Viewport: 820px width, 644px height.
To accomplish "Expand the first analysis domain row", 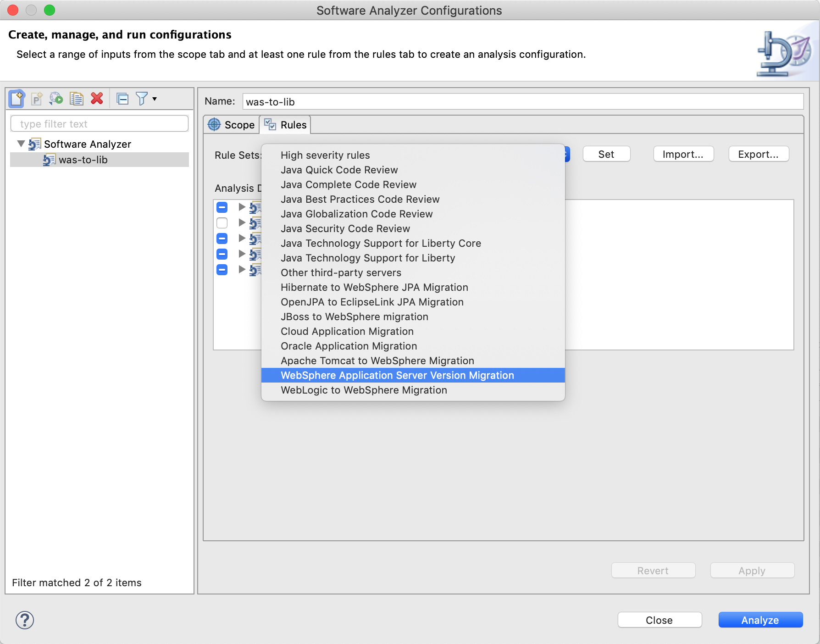I will click(x=242, y=207).
